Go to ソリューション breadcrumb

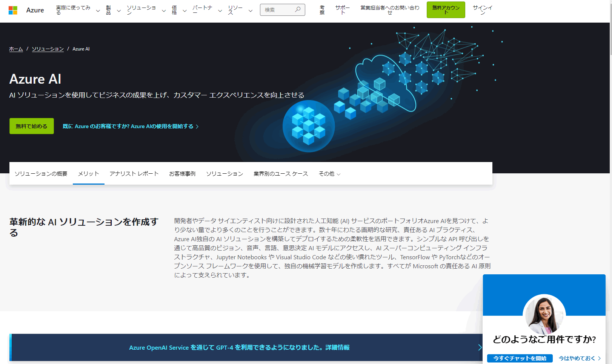point(48,49)
